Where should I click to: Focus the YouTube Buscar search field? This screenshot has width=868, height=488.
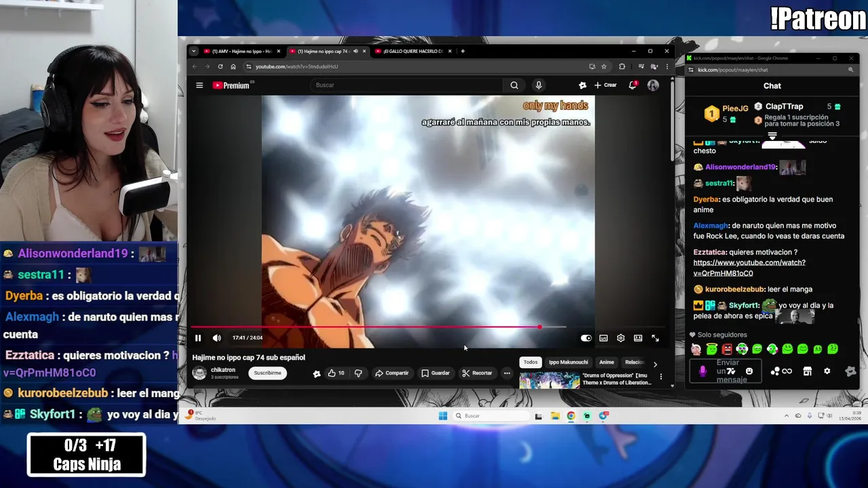[x=407, y=85]
